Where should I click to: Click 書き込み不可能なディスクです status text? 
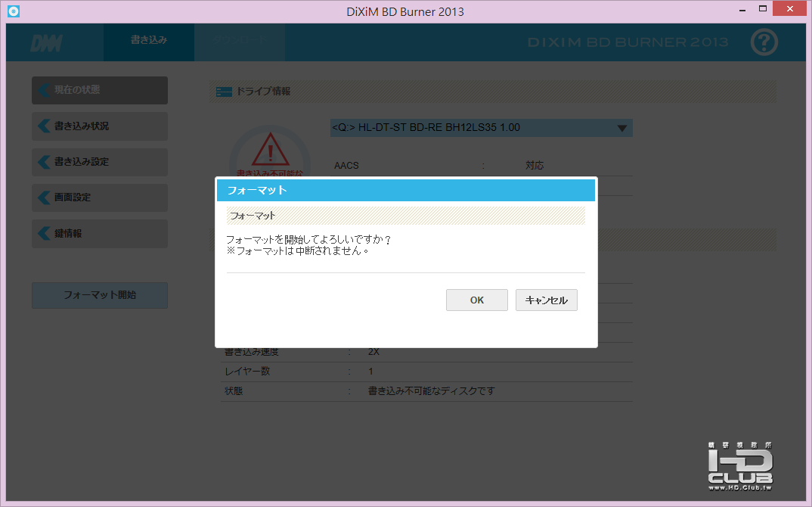pos(432,391)
